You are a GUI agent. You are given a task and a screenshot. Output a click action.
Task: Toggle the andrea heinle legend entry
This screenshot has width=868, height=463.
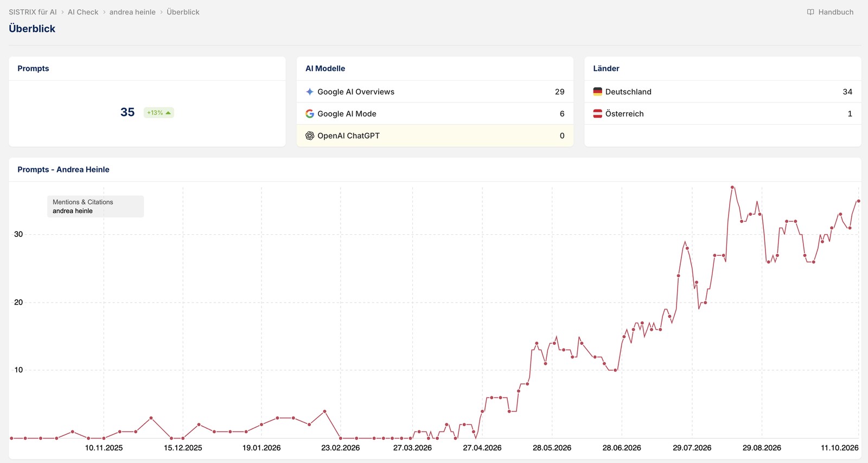click(73, 211)
